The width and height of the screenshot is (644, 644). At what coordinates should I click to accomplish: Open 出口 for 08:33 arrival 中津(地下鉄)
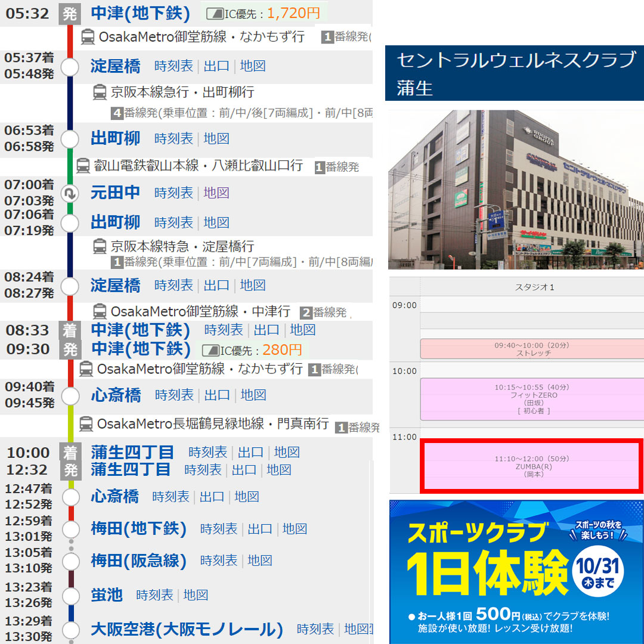pyautogui.click(x=267, y=330)
